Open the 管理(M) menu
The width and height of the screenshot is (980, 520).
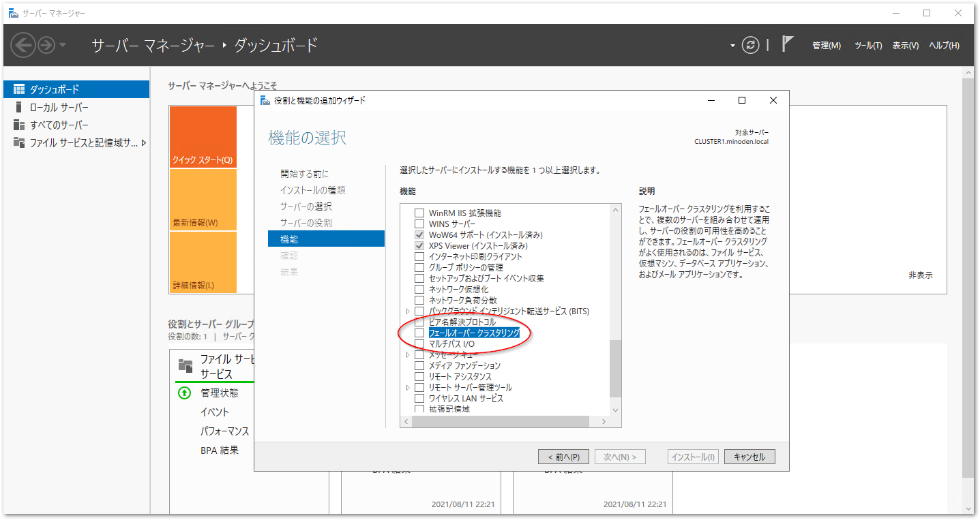(x=826, y=45)
